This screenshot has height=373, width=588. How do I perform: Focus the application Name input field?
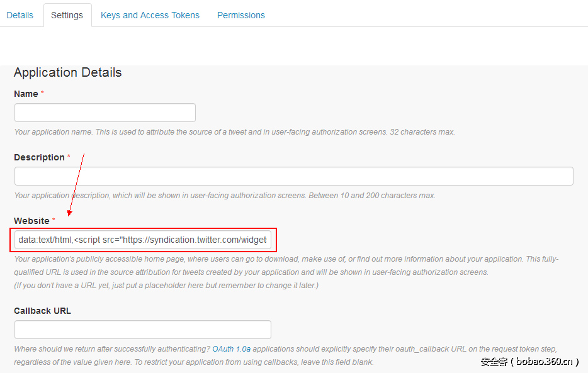pyautogui.click(x=105, y=113)
